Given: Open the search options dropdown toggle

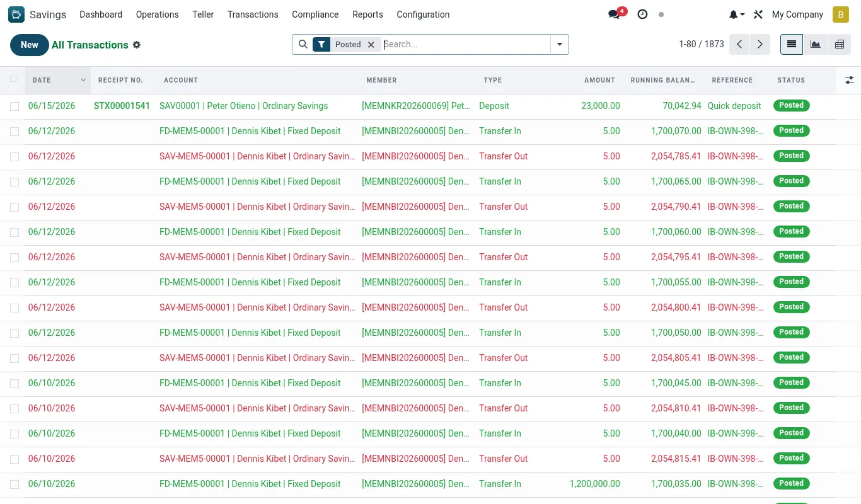Looking at the screenshot, I should (x=560, y=44).
